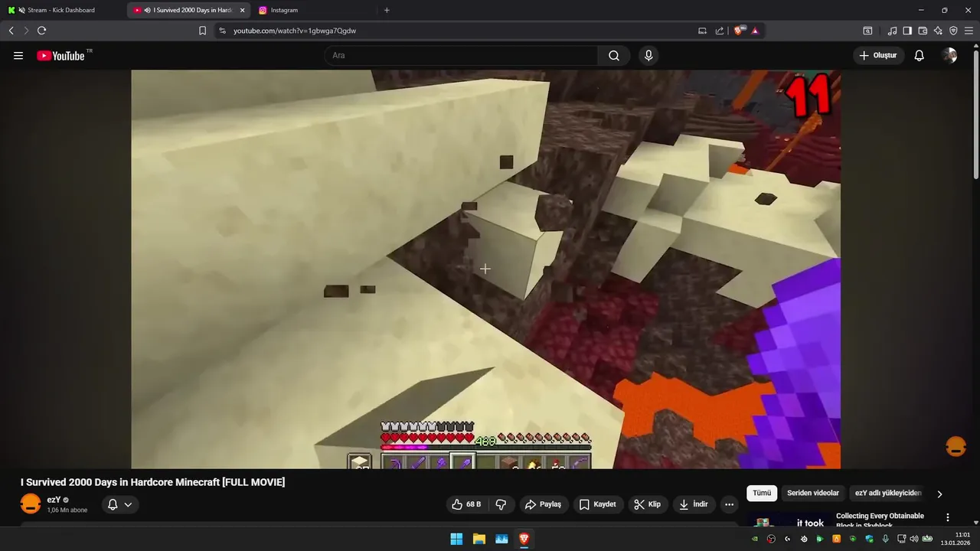Click the video player to pause
The width and height of the screenshot is (980, 551).
coord(485,269)
